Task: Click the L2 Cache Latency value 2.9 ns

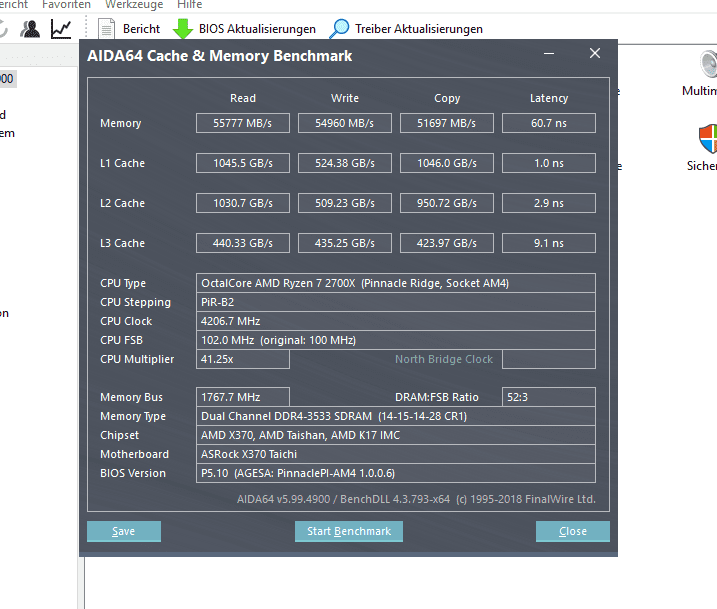Action: coord(549,203)
